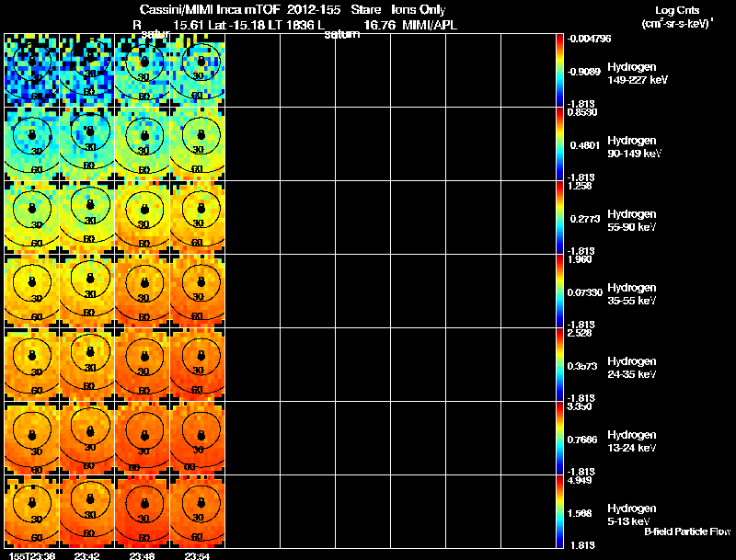Viewport: 736px width, 560px height.
Task: Click the 5-13 keV image at 23:42
Action: coord(86,511)
